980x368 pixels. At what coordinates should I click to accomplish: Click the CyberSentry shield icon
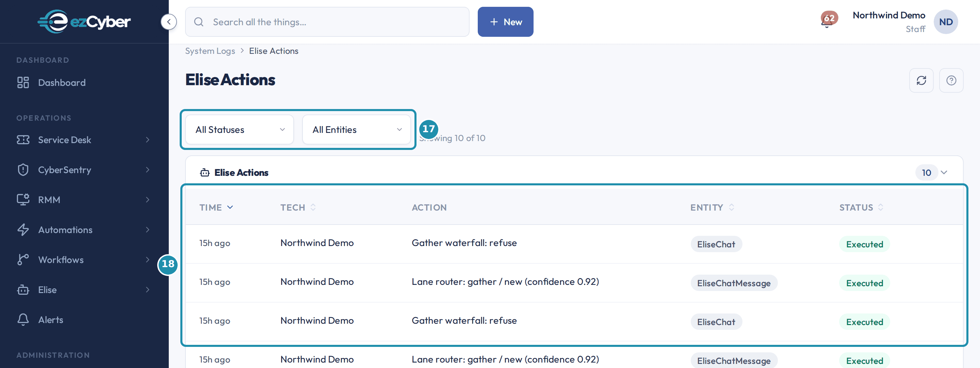[23, 170]
